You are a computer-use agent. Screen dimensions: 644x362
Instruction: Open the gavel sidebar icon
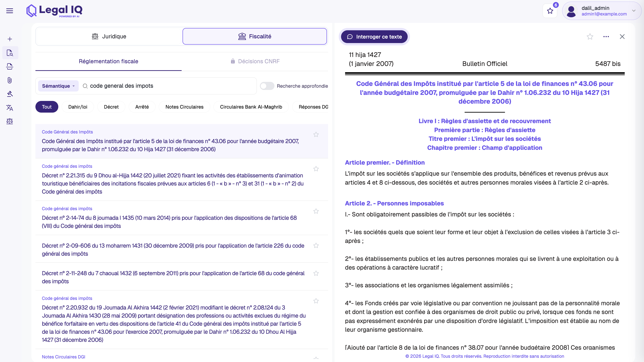pos(10,94)
